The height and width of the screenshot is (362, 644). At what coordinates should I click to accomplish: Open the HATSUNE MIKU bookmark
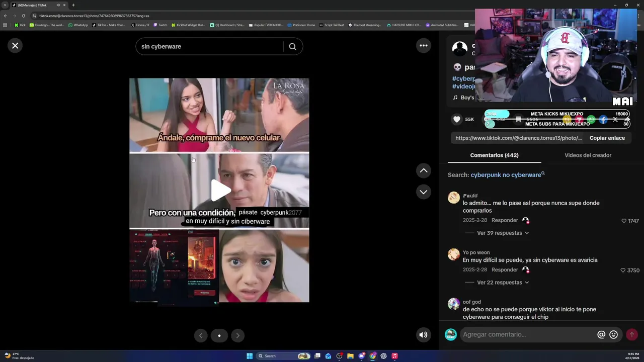pyautogui.click(x=404, y=25)
